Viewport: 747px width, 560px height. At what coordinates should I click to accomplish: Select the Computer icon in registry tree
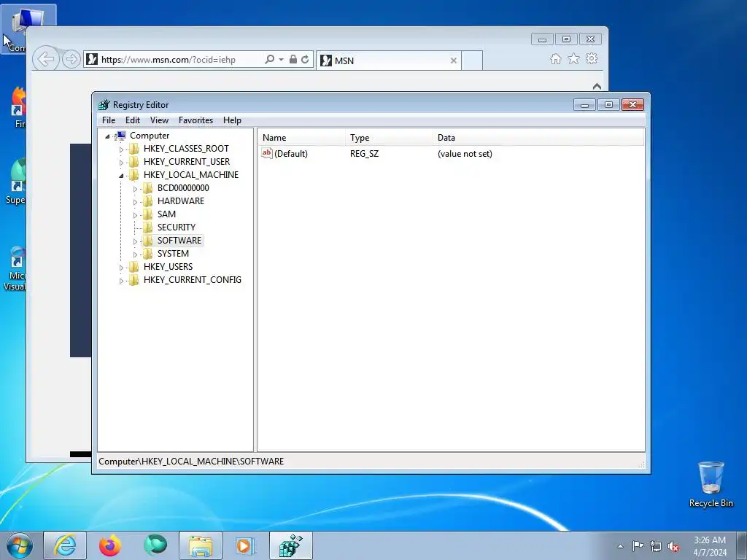(x=121, y=136)
